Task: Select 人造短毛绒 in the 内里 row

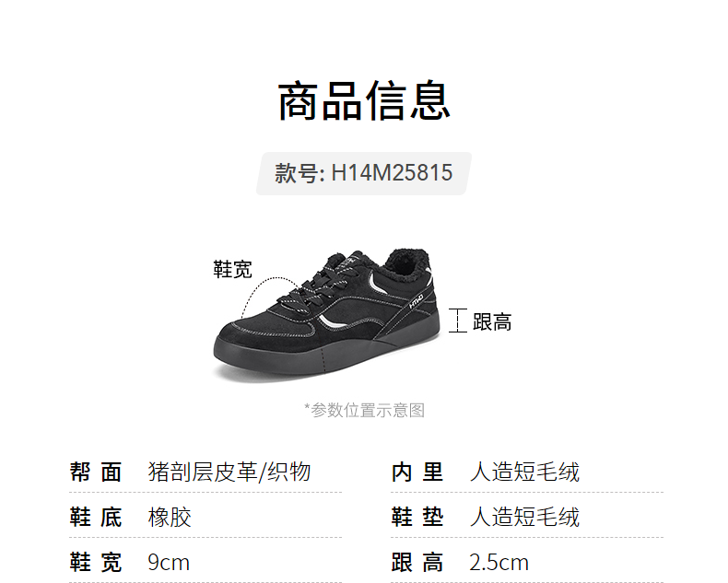Action: point(524,472)
